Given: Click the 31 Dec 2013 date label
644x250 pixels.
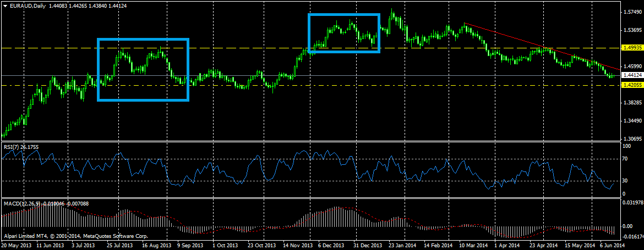Looking at the screenshot, I should tap(368, 246).
